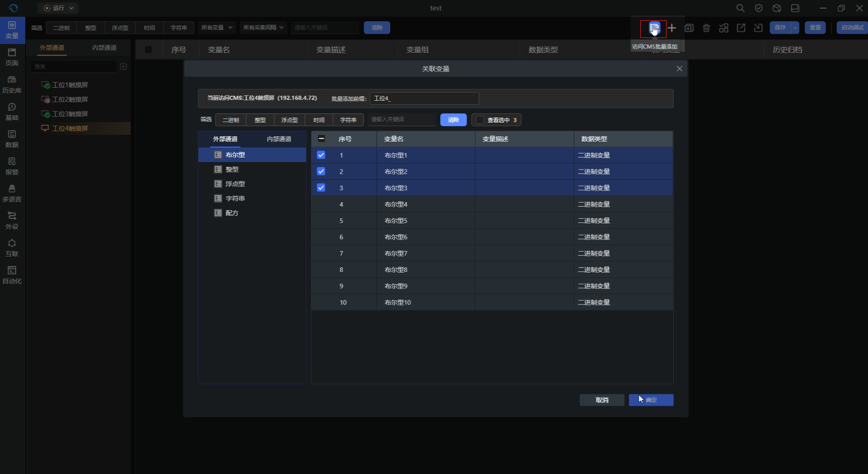The width and height of the screenshot is (868, 474).
Task: Filter dialog by 浮点型 type
Action: [290, 120]
